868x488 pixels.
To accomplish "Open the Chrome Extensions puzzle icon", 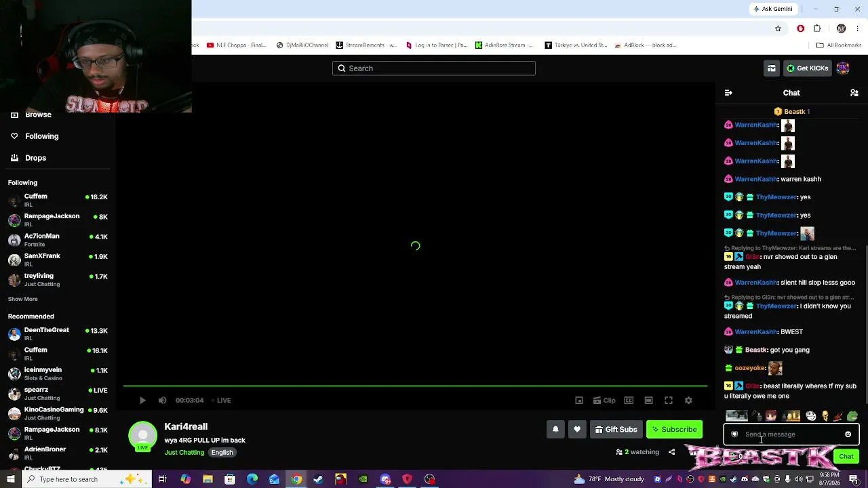I will click(817, 28).
